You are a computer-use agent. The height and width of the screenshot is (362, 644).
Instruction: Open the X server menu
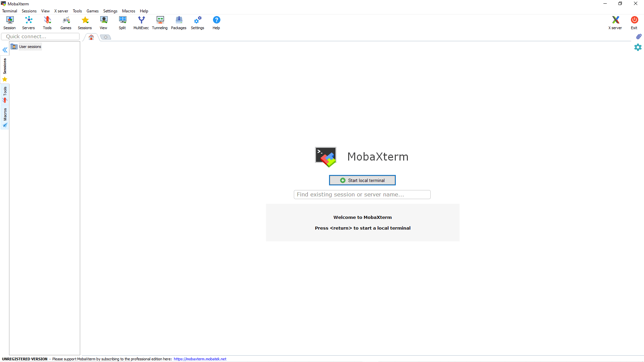click(x=61, y=11)
